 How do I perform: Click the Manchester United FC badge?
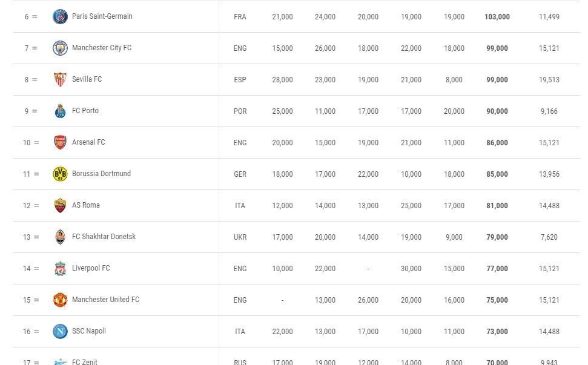tap(60, 300)
